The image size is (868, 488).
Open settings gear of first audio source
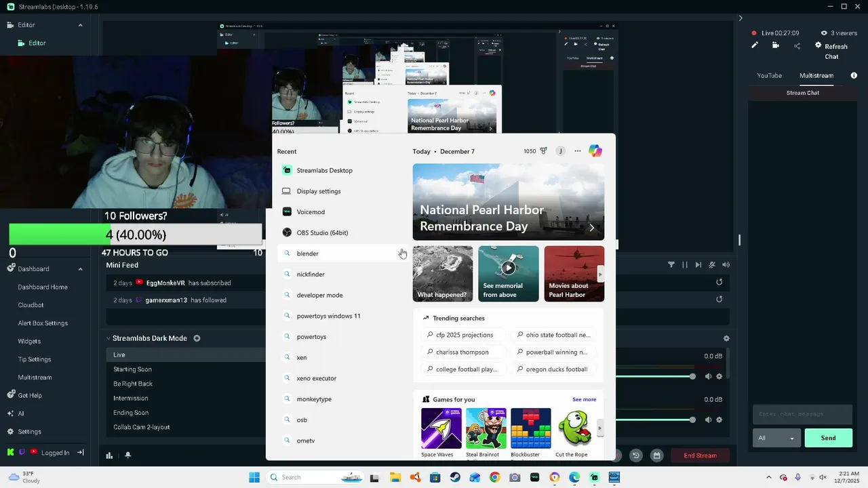tap(719, 376)
